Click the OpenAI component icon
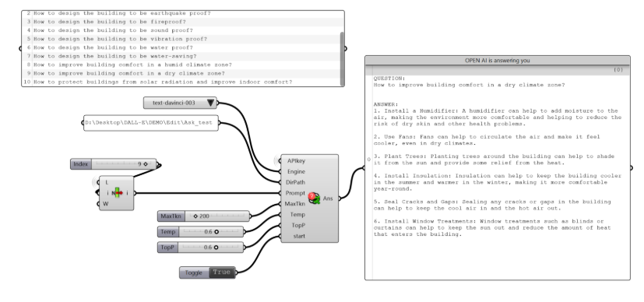The width and height of the screenshot is (644, 302). click(x=315, y=198)
